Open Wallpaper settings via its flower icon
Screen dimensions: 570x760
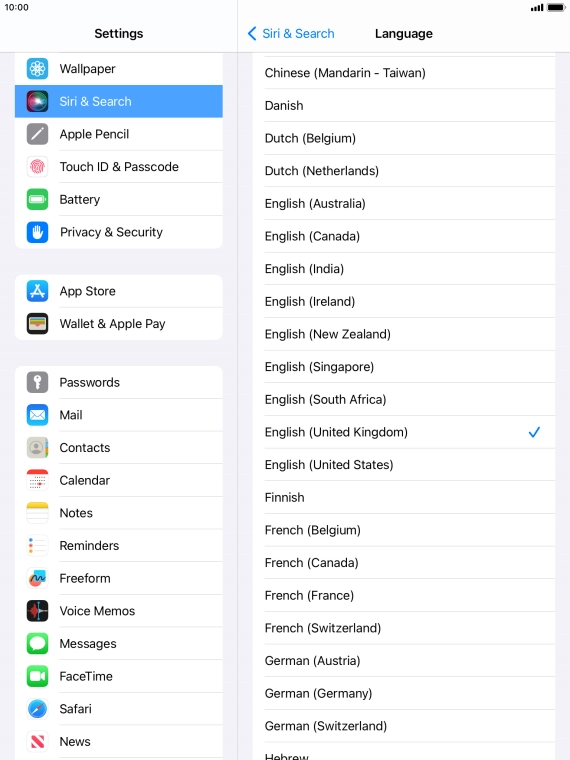(37, 69)
